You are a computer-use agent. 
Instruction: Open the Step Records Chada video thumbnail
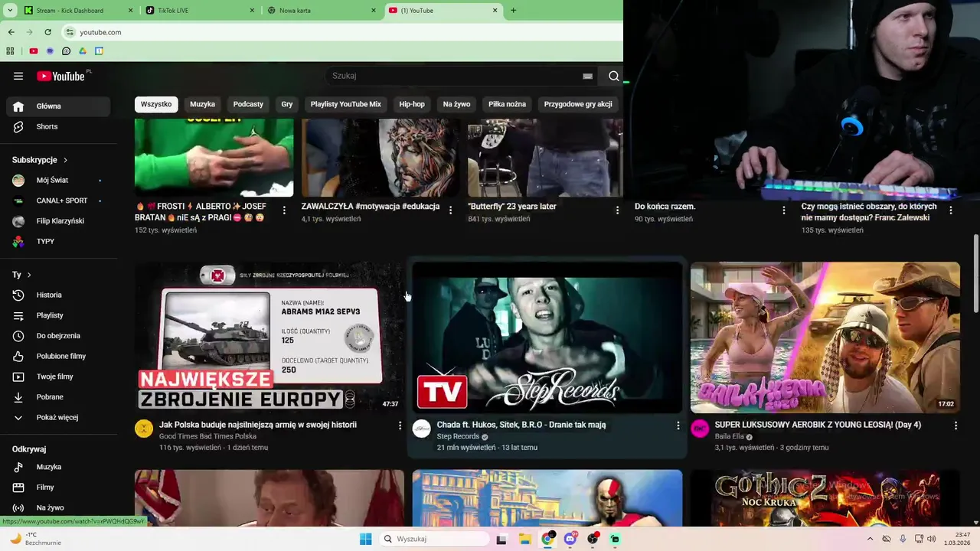[547, 337]
